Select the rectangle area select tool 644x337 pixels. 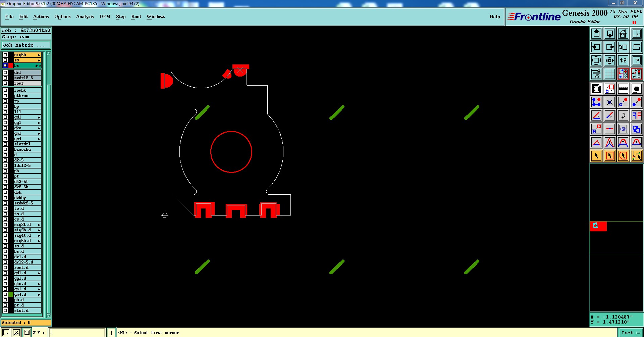tap(610, 156)
